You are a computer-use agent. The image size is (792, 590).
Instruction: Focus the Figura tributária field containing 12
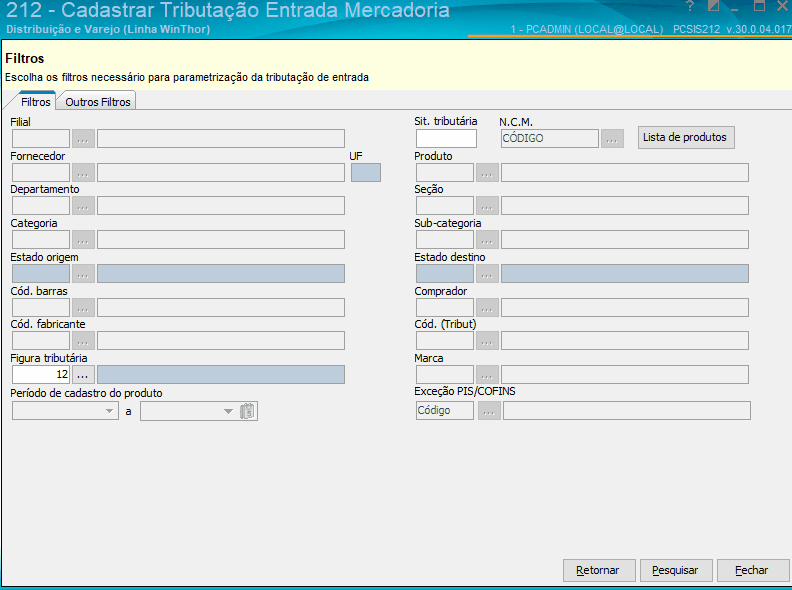pyautogui.click(x=41, y=375)
